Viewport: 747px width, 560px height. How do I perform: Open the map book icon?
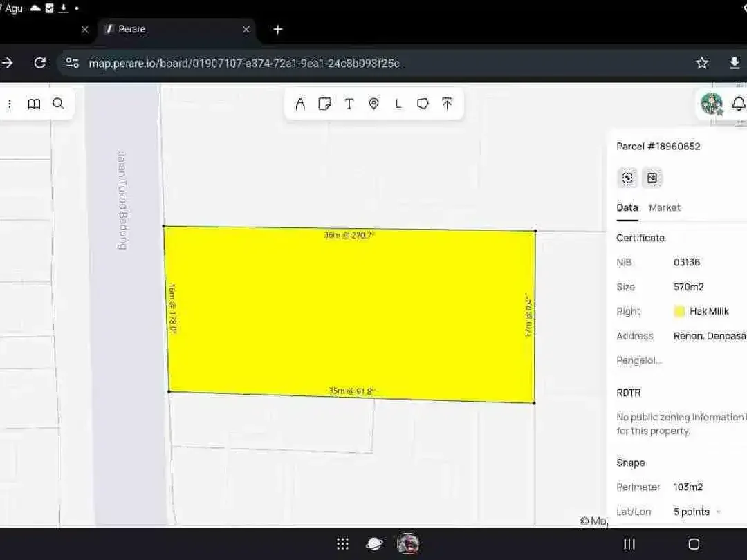(x=35, y=104)
